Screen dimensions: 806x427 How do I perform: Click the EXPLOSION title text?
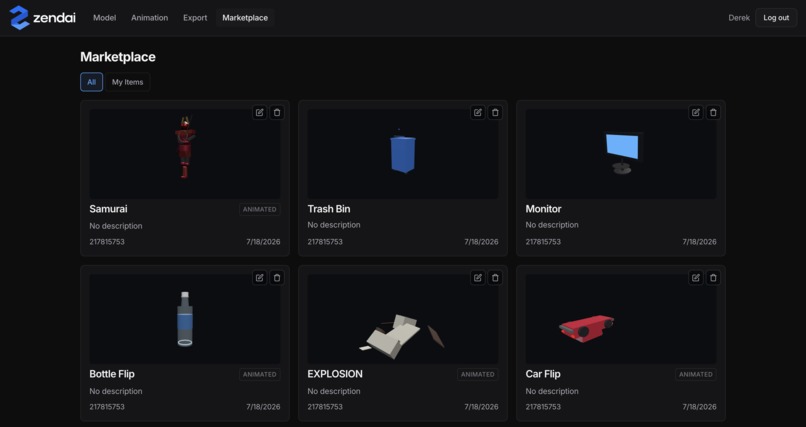[335, 374]
